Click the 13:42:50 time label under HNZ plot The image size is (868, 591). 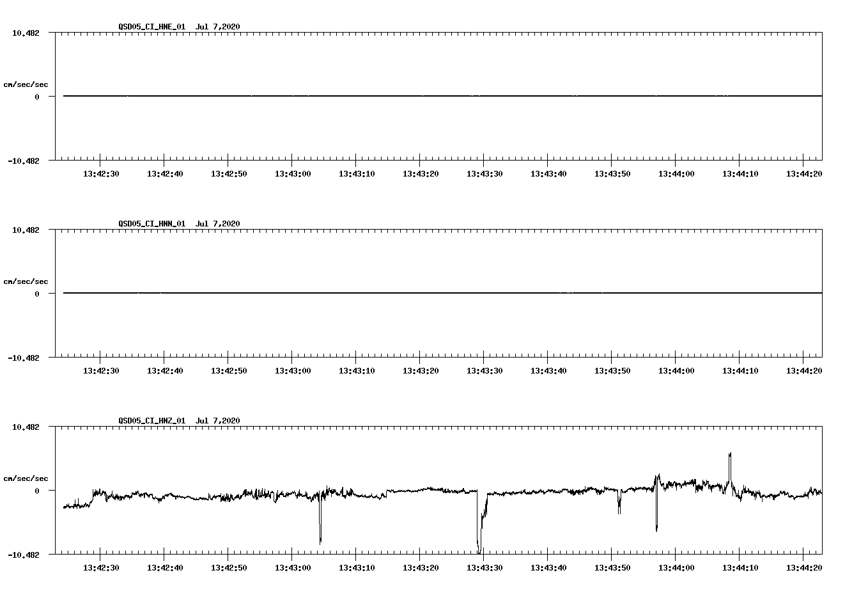pos(229,567)
